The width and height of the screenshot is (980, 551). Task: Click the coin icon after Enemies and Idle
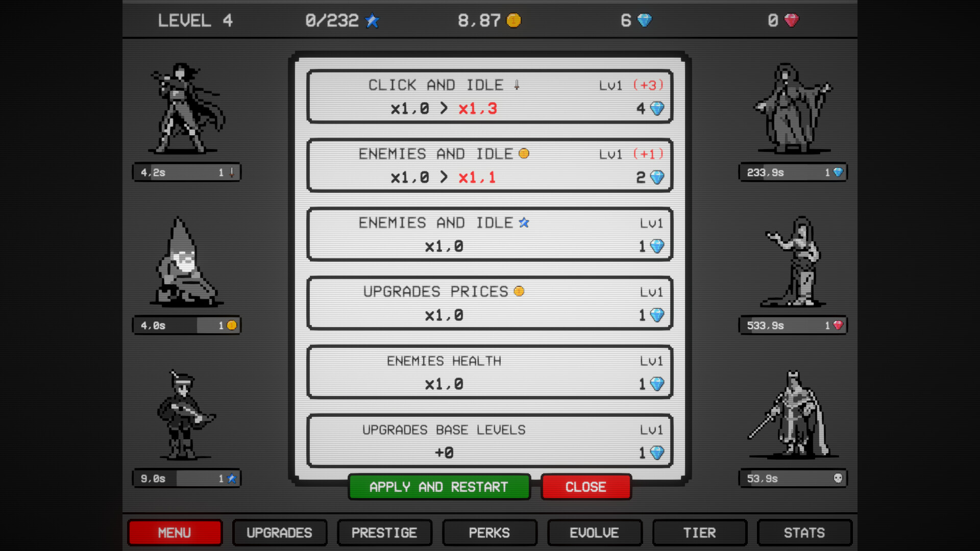point(524,154)
